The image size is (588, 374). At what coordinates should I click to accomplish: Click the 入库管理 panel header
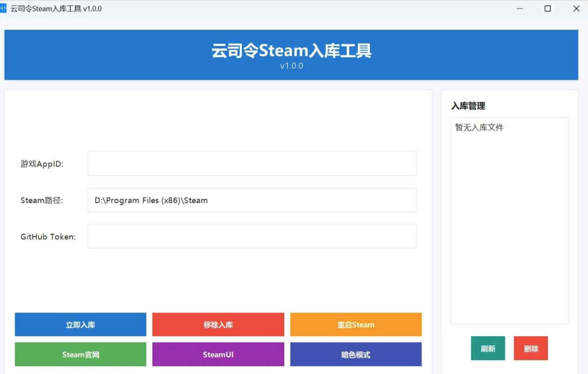point(467,106)
